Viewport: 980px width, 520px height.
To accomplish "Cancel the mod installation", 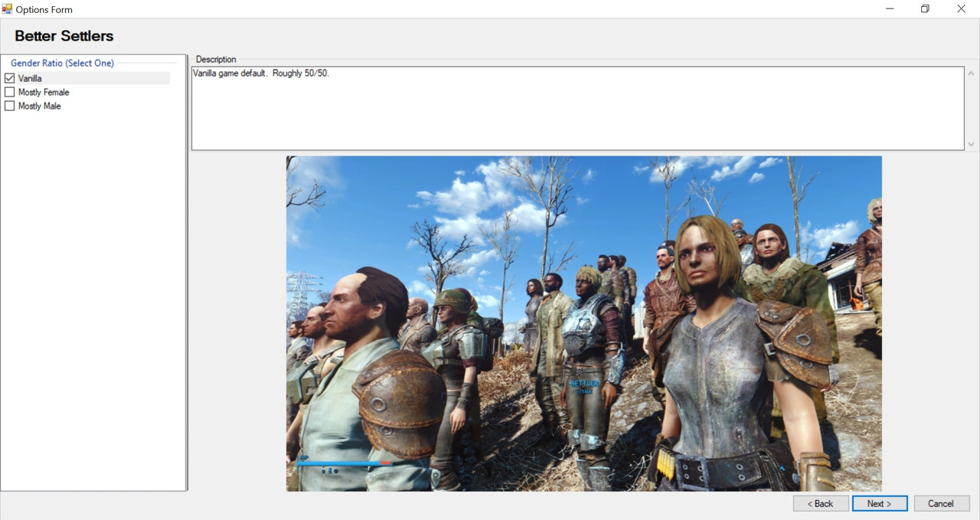I will pos(942,503).
